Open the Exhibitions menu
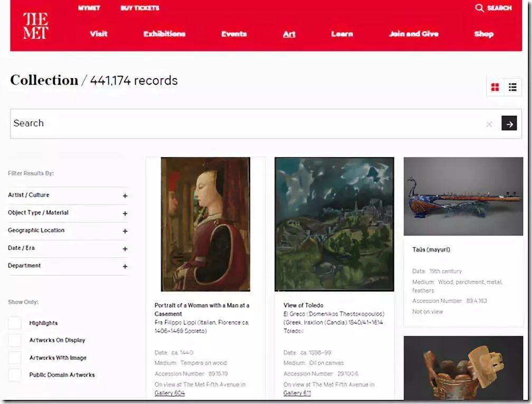 pos(164,34)
